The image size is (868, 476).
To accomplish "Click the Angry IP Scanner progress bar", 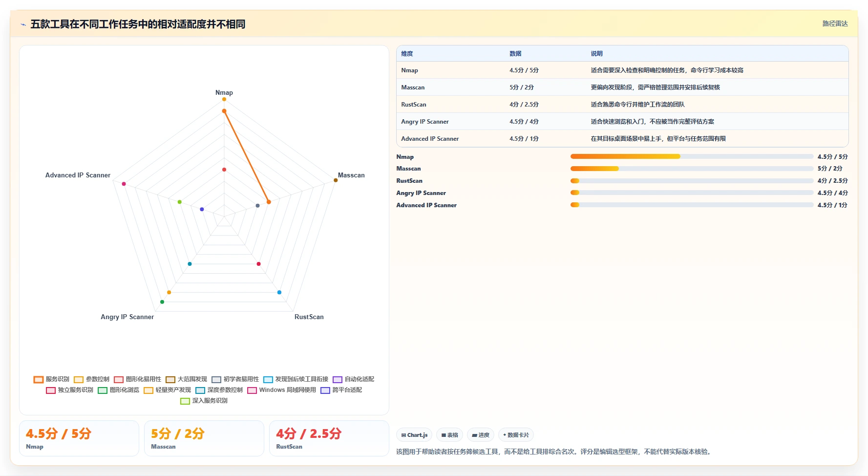I will pos(692,193).
